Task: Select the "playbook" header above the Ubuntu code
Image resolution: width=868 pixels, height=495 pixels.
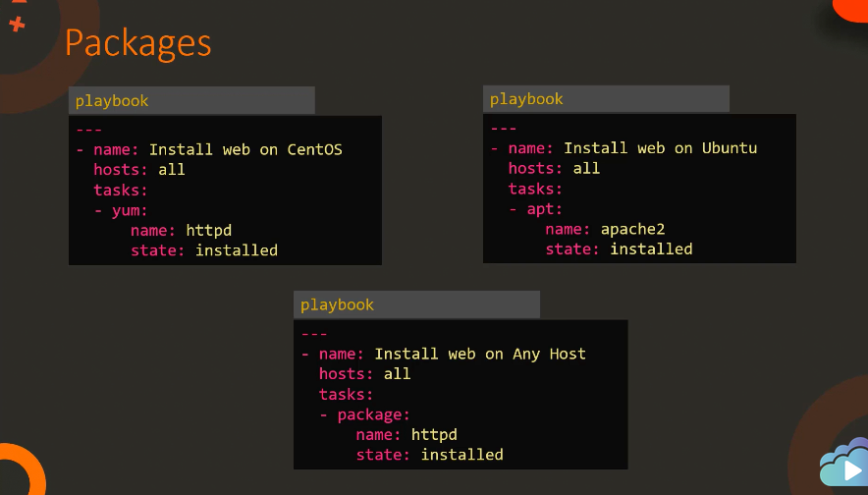Action: [x=606, y=99]
